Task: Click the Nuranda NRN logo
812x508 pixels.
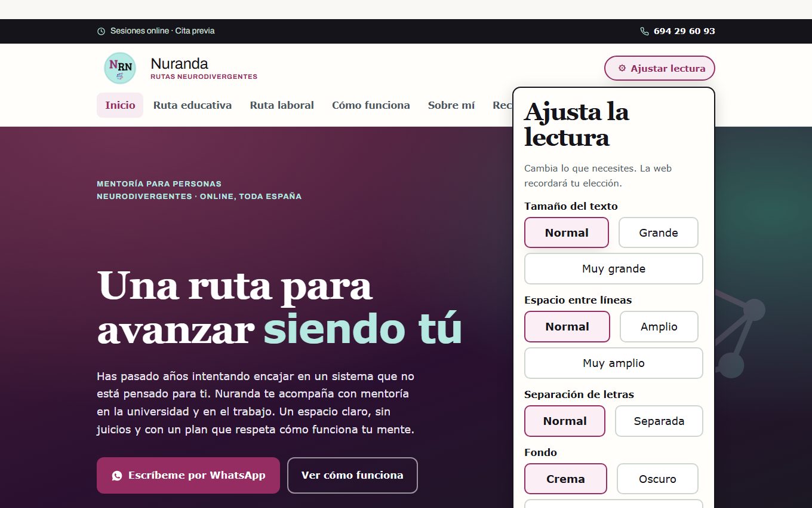Action: pos(120,68)
